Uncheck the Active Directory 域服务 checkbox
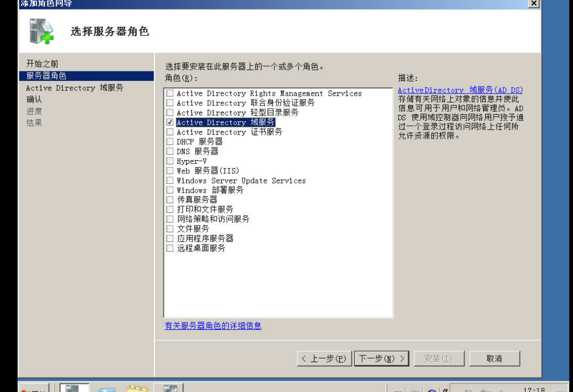 [x=170, y=122]
